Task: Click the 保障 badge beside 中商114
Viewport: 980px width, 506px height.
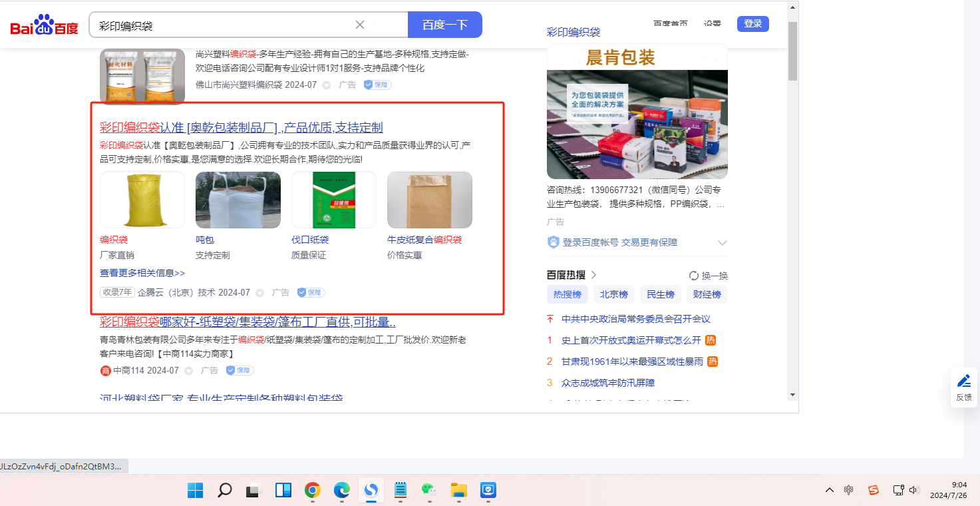Action: [240, 370]
